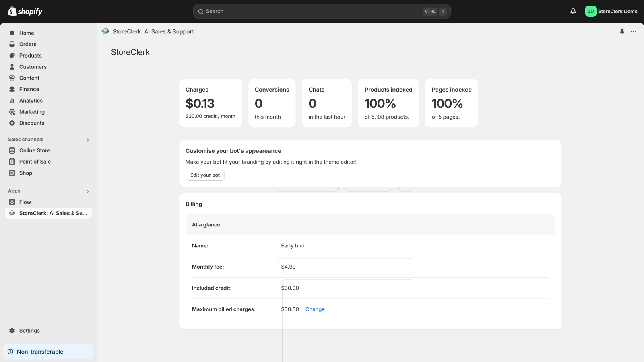The image size is (644, 362).
Task: Click the Point of Sale icon
Action: tap(12, 162)
